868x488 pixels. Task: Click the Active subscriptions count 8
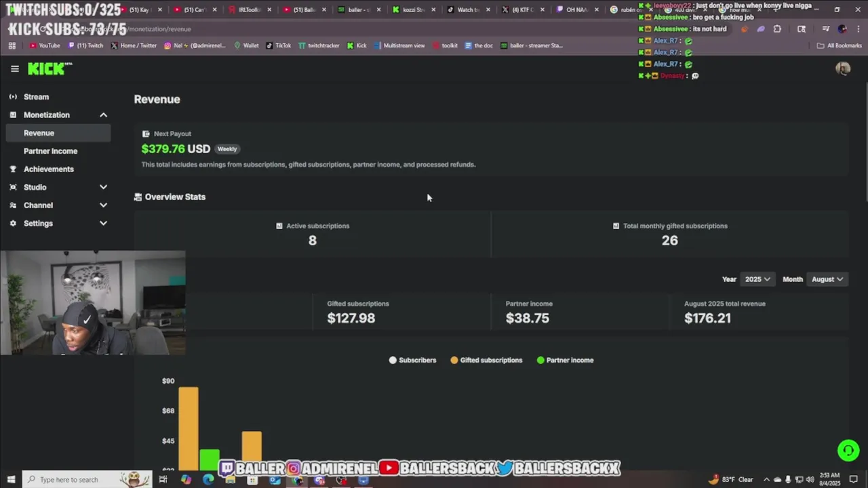(x=313, y=241)
